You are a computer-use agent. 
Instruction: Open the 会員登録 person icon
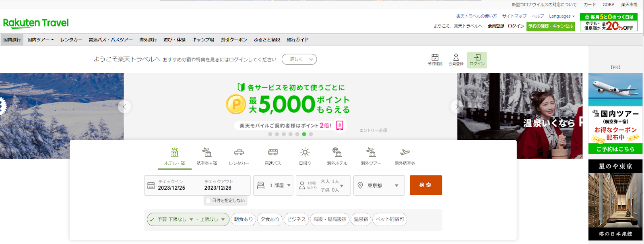coord(456,60)
